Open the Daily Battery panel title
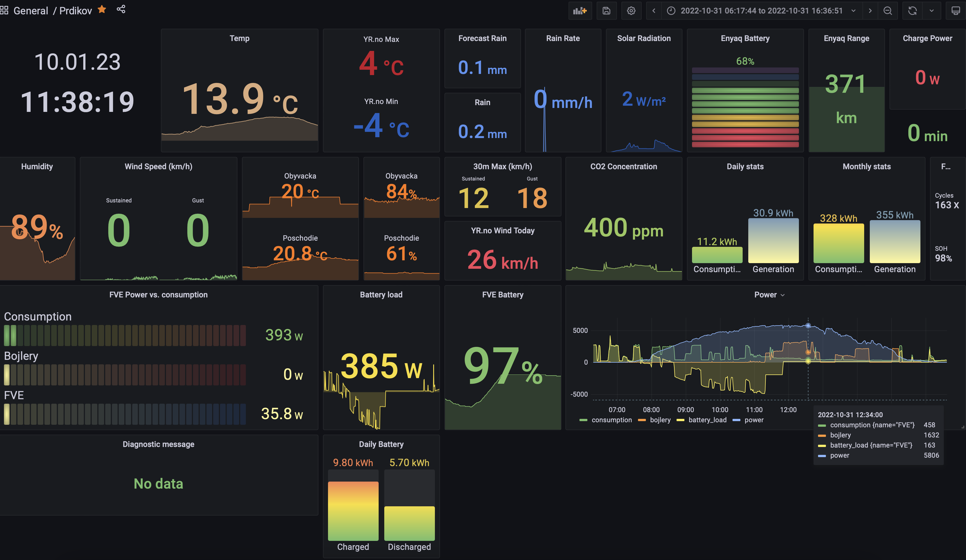 point(381,444)
